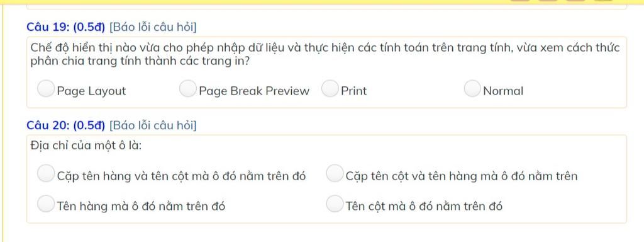Screen dimensions: 644x242
Task: Click the 'Page Break Preview' answer label text
Action: [254, 91]
